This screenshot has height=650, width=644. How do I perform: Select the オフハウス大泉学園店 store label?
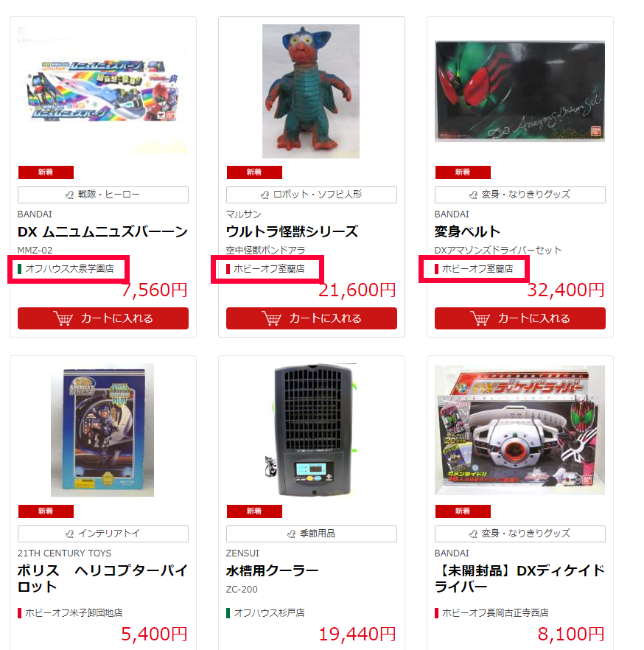click(x=69, y=268)
